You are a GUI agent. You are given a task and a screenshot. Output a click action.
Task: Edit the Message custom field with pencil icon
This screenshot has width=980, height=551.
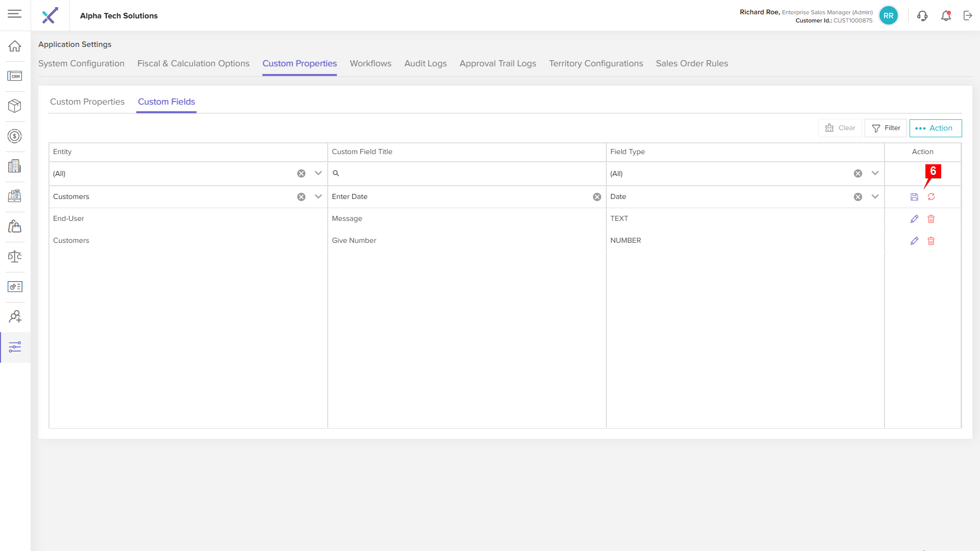coord(914,219)
